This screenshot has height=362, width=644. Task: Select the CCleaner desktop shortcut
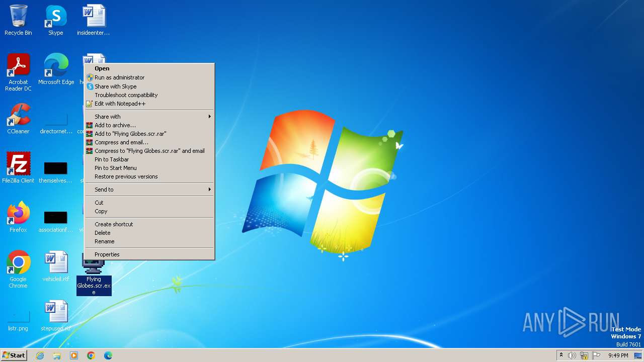[x=18, y=119]
